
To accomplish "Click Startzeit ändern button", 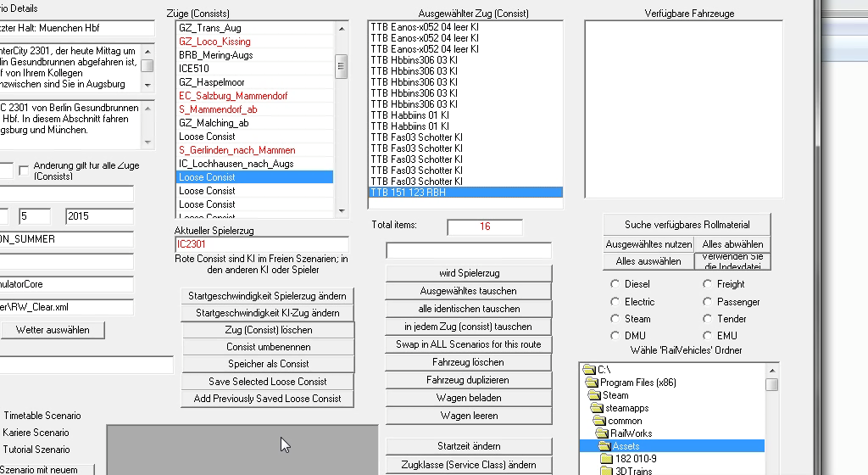I will [x=469, y=446].
